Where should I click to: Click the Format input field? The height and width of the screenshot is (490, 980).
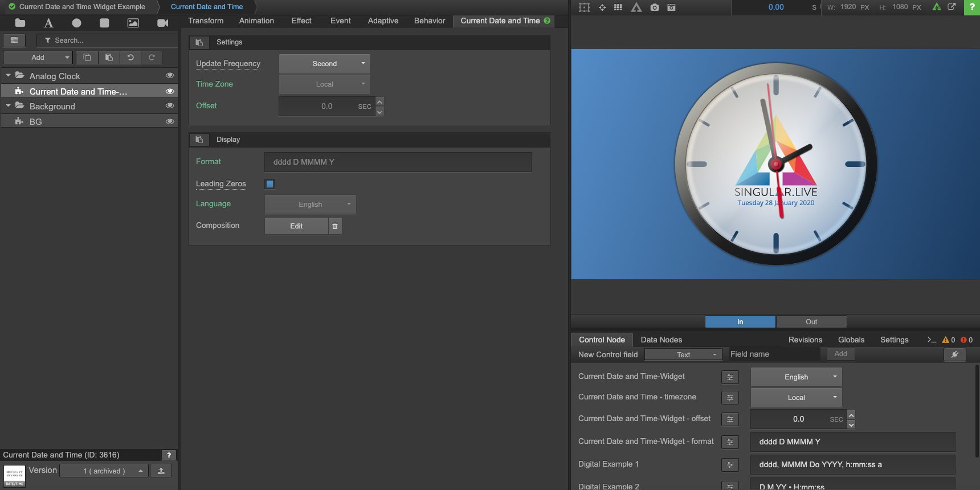click(398, 162)
